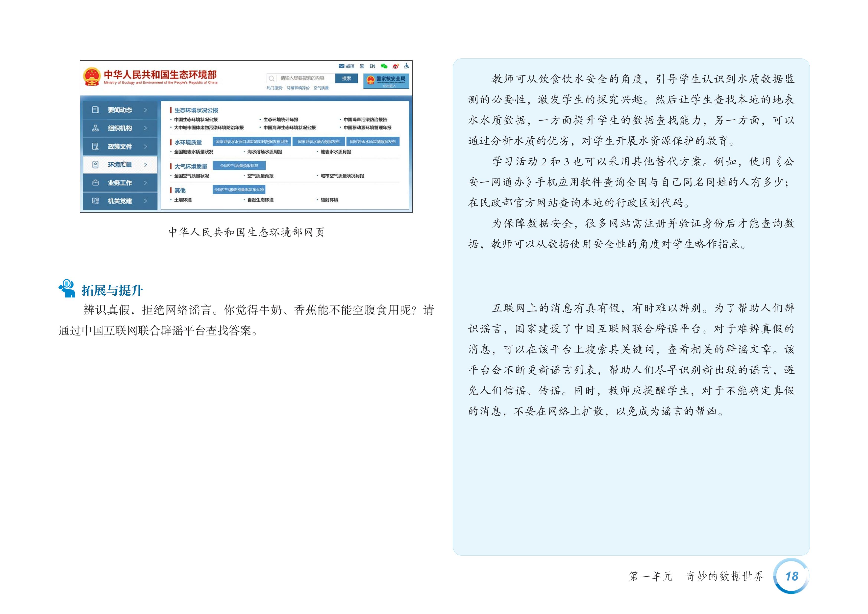
Task: Switch to traditional Chinese 繁
Action: 362,66
